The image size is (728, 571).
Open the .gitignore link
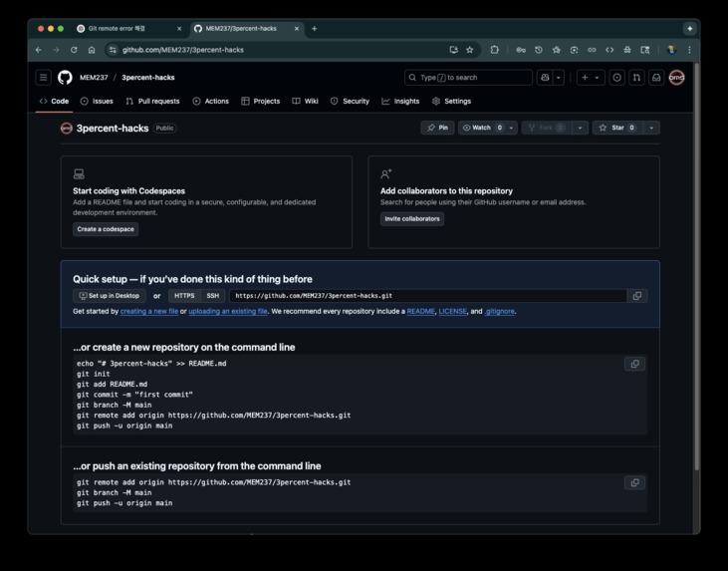[499, 311]
